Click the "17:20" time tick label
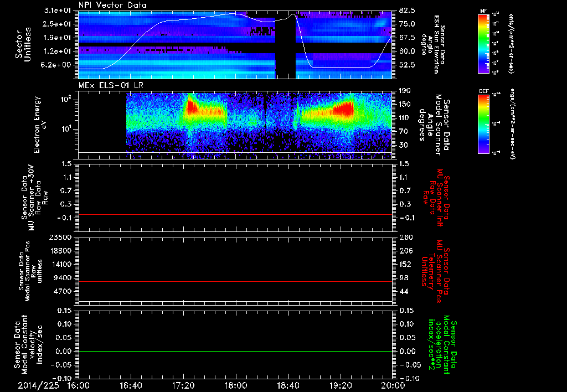The image size is (567, 392). pyautogui.click(x=183, y=386)
